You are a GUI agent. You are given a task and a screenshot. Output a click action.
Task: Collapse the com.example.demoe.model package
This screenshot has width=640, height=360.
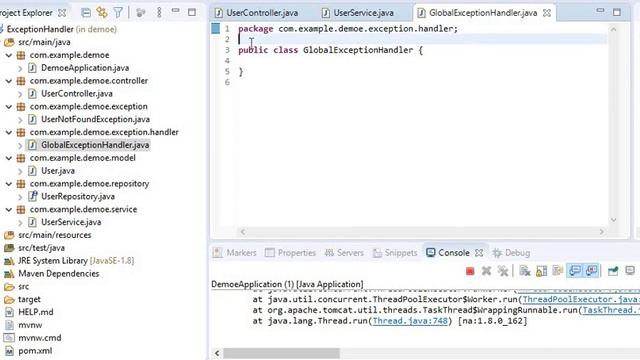9,158
